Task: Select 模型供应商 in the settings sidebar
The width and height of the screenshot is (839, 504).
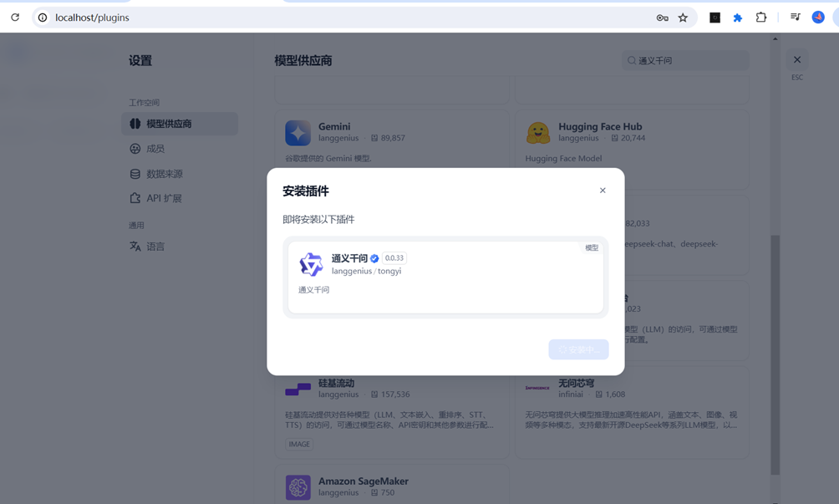Action: pos(180,124)
